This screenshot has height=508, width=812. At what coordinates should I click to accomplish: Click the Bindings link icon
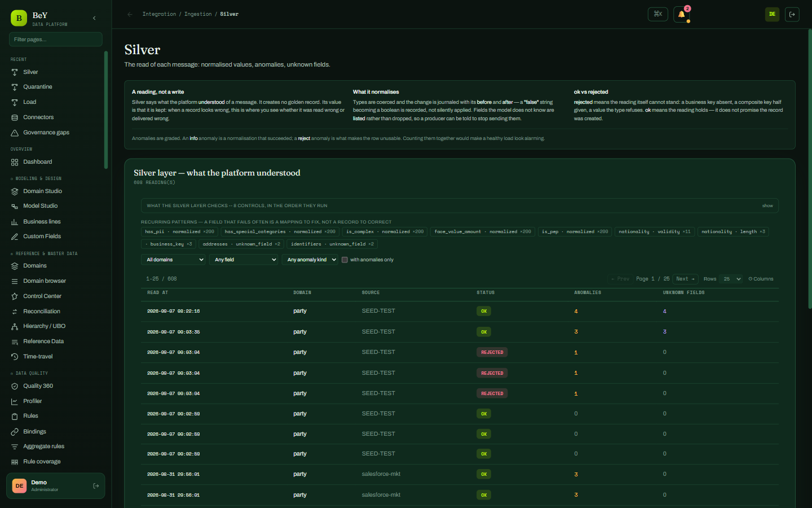(x=15, y=432)
